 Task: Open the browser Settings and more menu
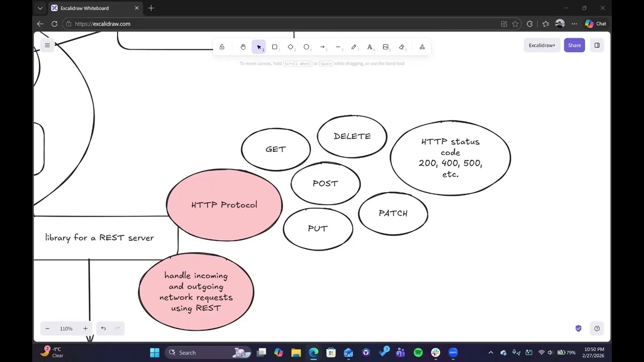(x=574, y=24)
